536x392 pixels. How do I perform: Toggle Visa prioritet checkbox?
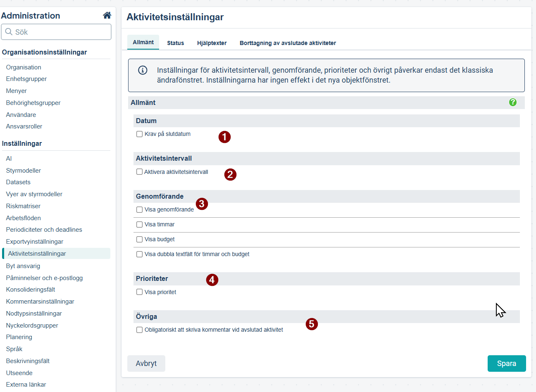(140, 292)
